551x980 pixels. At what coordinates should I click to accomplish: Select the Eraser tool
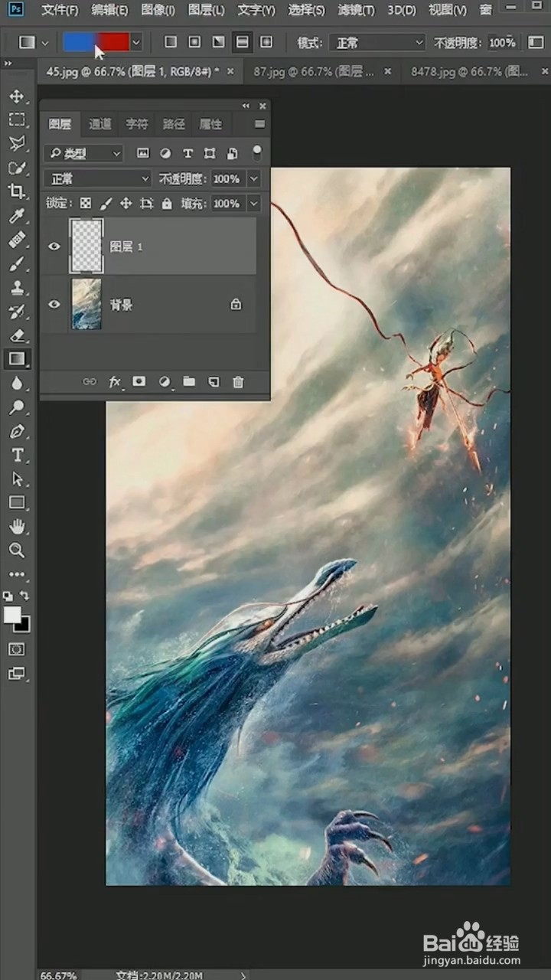[17, 335]
